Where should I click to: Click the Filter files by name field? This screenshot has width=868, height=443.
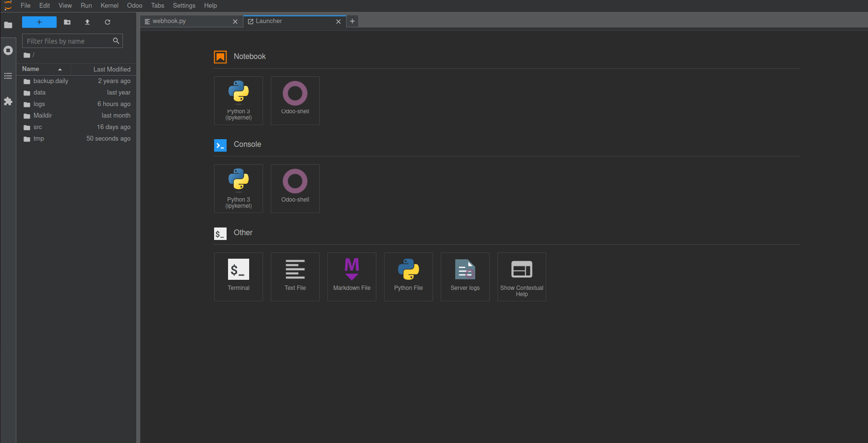69,41
